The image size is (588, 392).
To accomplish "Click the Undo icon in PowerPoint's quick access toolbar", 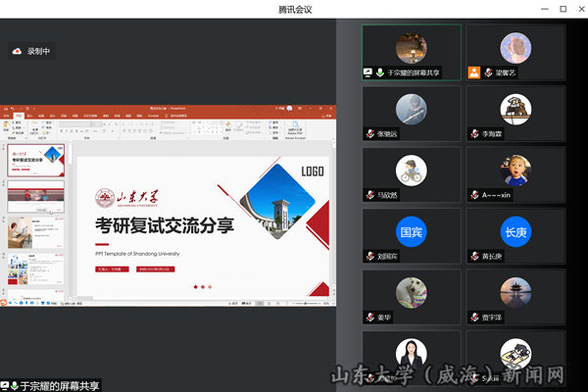I will pos(13,109).
